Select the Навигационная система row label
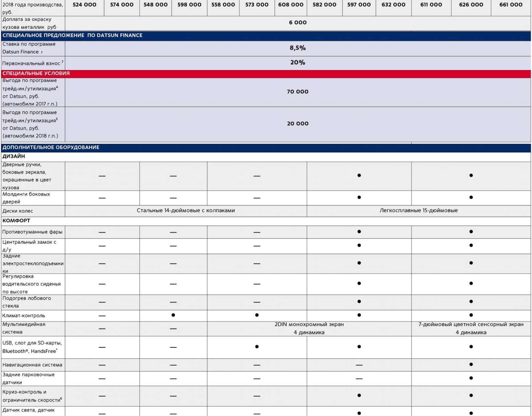The height and width of the screenshot is (416, 532). click(32, 365)
